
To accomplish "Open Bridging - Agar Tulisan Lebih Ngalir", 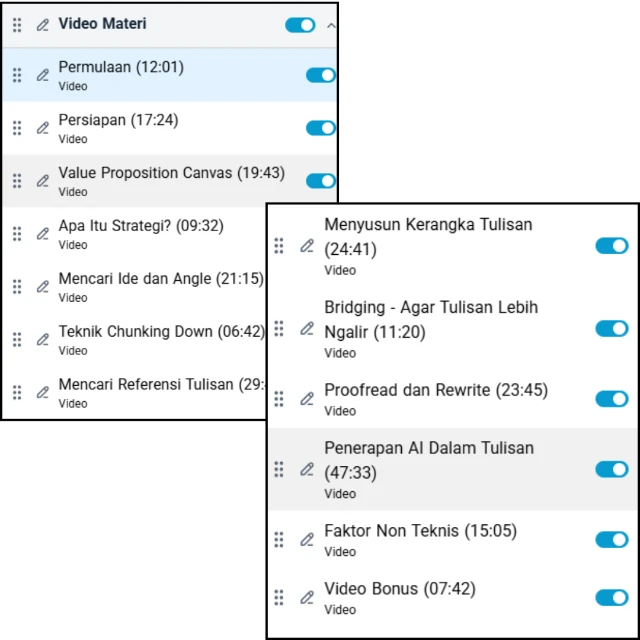I will [430, 320].
